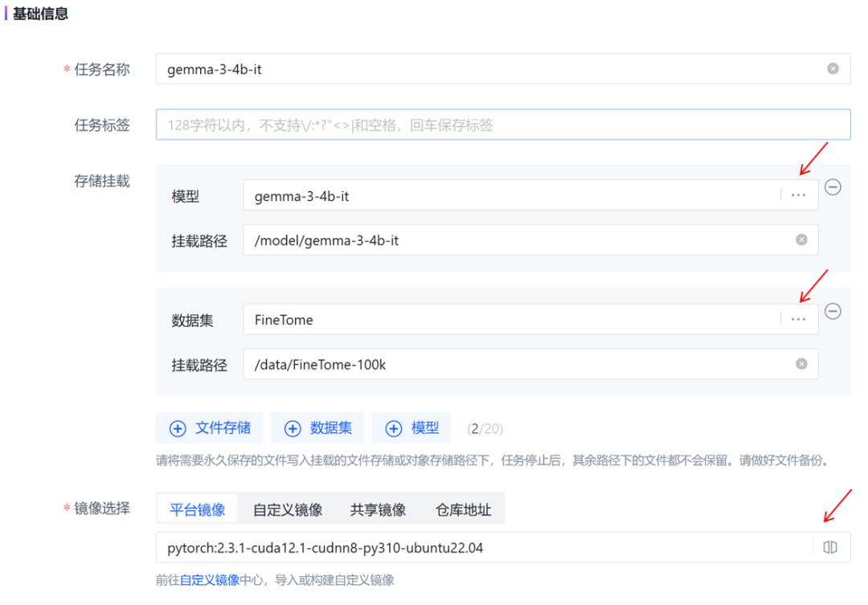
Task: Click the icon beside the pytorch image name
Action: coord(829,546)
